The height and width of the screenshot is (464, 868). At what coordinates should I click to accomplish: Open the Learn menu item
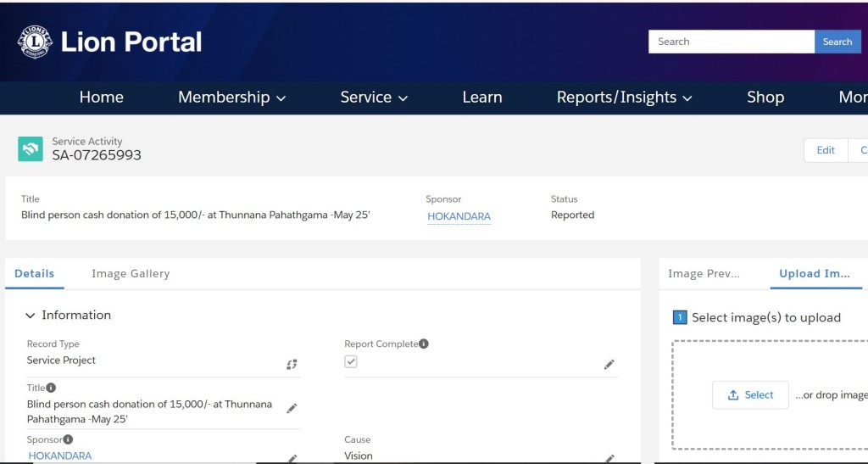click(x=482, y=98)
